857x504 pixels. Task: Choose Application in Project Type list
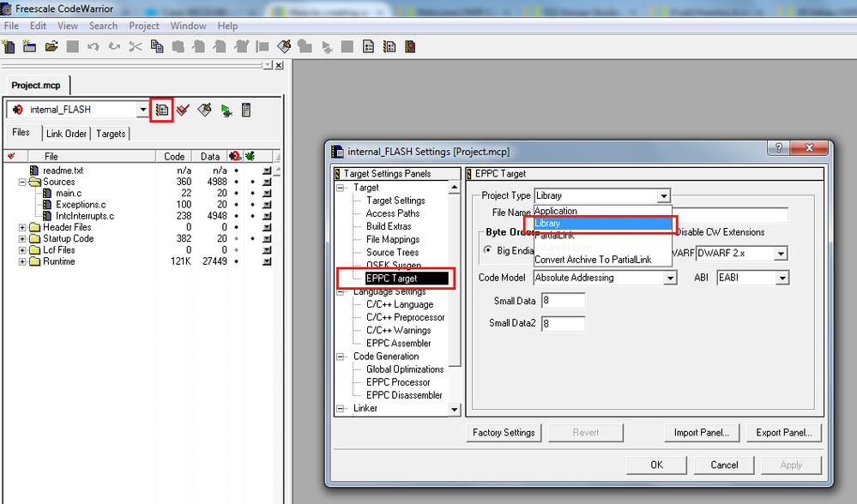coord(556,211)
